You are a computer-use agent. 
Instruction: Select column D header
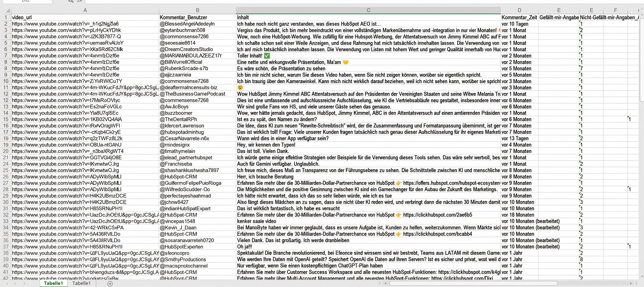coord(519,10)
